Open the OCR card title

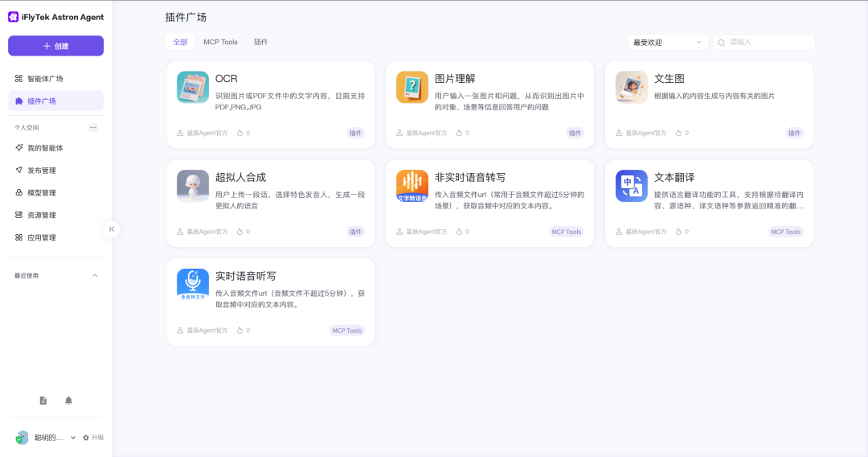227,79
